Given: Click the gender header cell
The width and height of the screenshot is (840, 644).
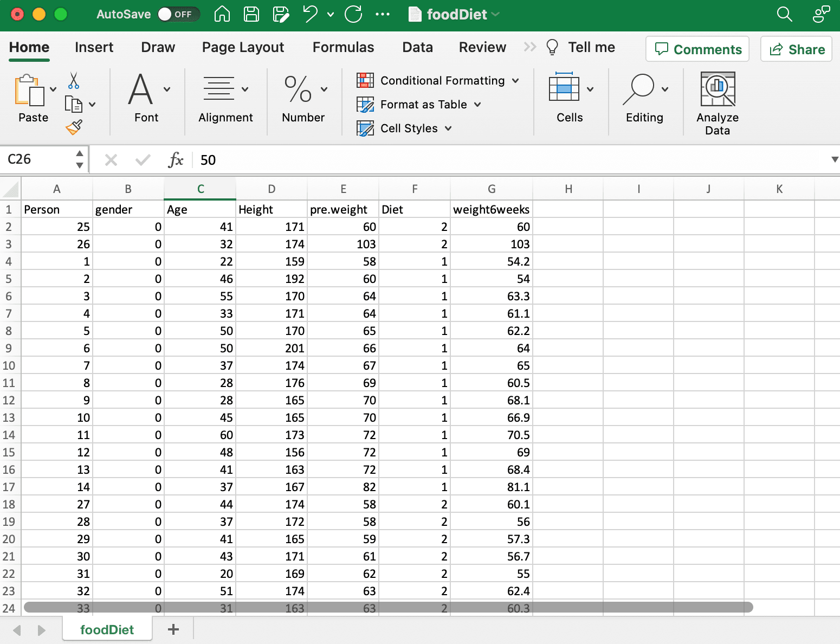Looking at the screenshot, I should tap(128, 209).
